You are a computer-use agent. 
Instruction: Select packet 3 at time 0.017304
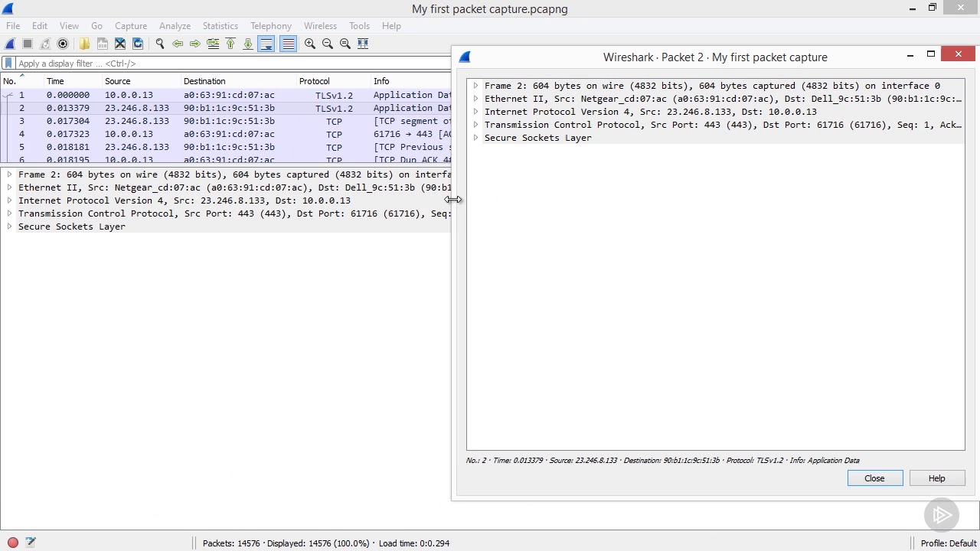point(226,121)
